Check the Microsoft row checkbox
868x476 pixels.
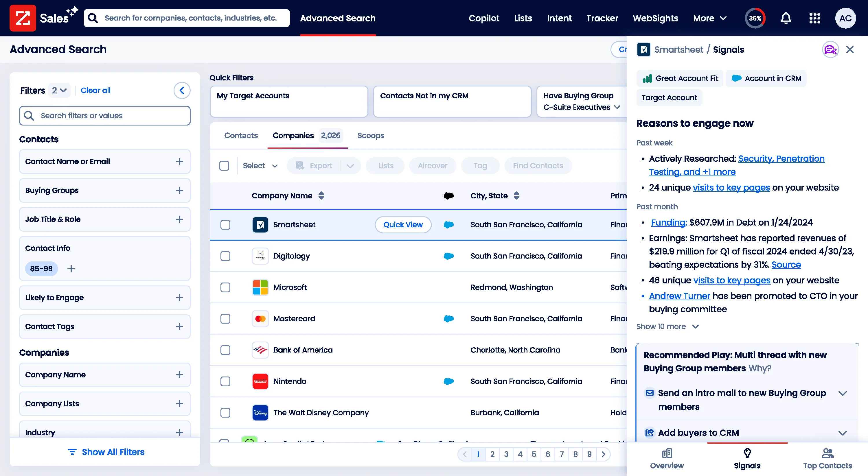(x=225, y=287)
